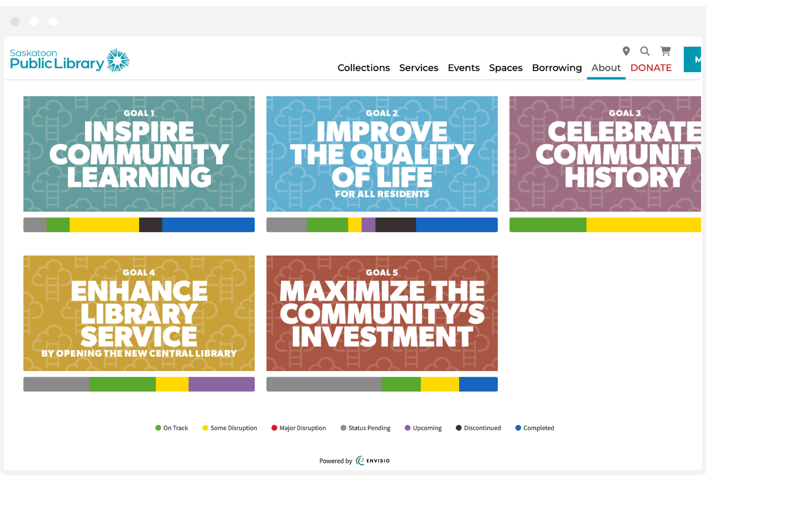794x532 pixels.
Task: Select the About tab
Action: 606,68
